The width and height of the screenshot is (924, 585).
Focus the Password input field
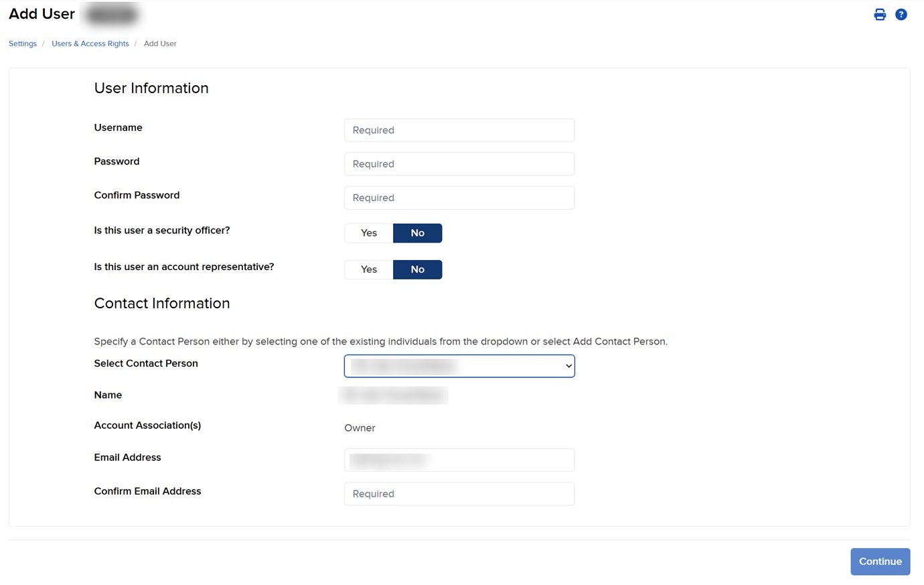click(x=459, y=164)
